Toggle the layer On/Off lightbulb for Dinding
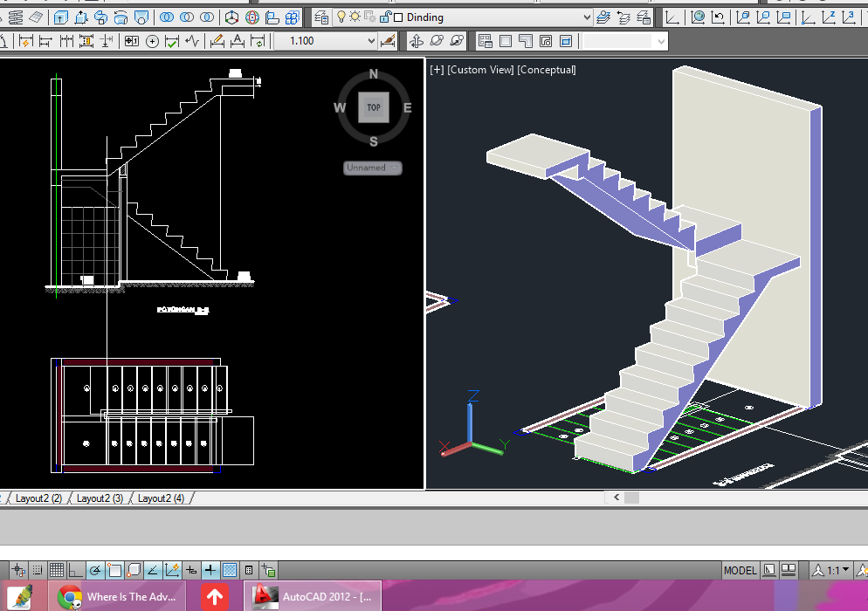The image size is (868, 611). click(x=342, y=17)
